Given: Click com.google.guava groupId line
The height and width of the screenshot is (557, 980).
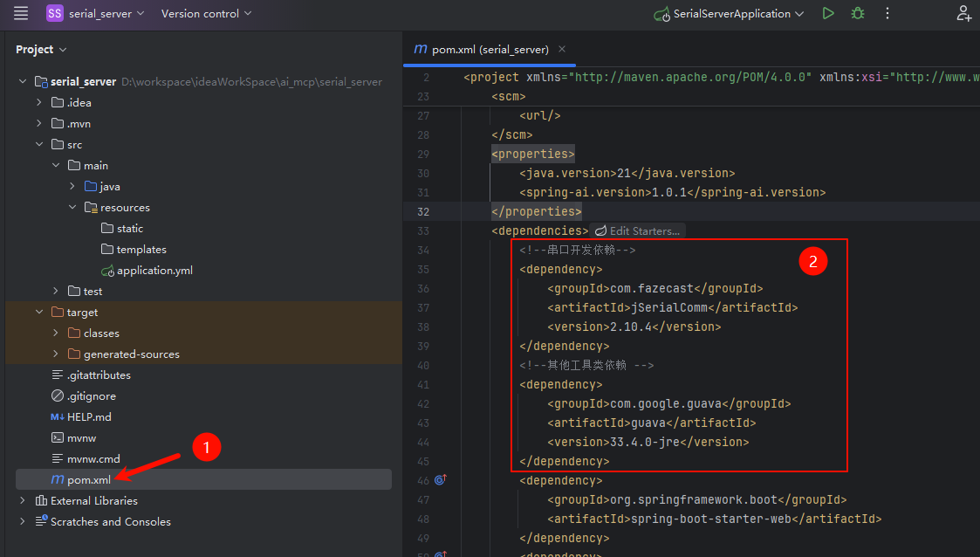Looking at the screenshot, I should (x=668, y=403).
